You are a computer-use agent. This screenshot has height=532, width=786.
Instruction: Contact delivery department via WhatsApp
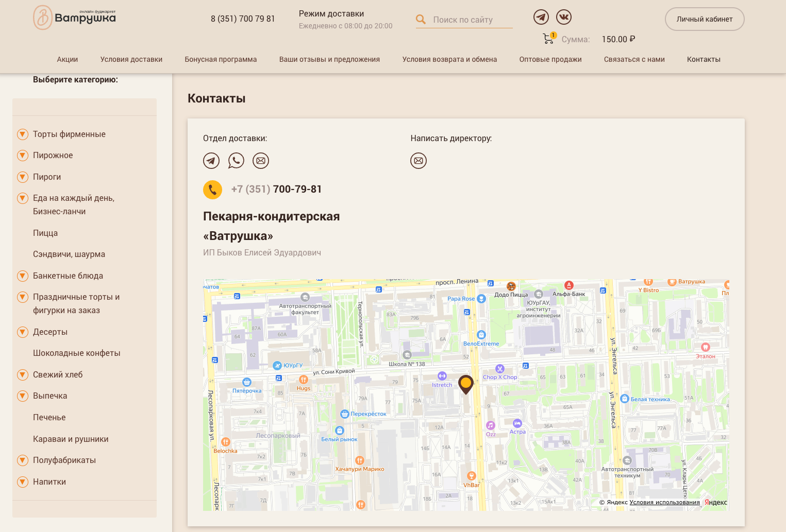[236, 161]
